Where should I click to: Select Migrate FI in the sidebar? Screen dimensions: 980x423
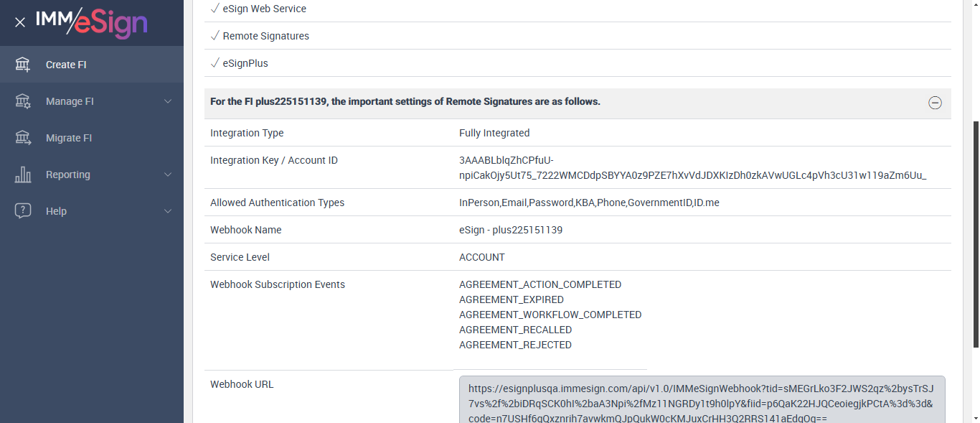(x=69, y=138)
